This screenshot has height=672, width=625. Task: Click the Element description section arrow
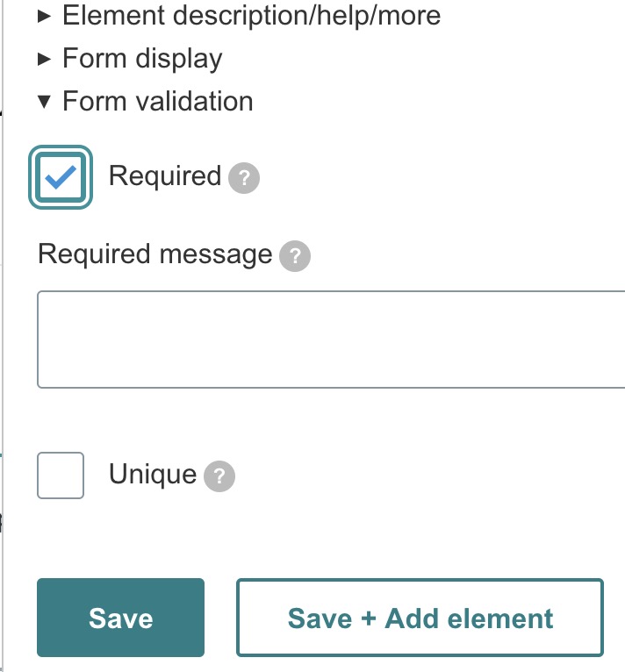(46, 16)
